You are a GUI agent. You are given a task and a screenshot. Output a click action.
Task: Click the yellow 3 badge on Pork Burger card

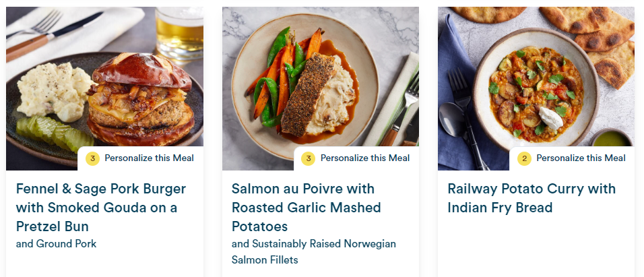[x=92, y=158]
